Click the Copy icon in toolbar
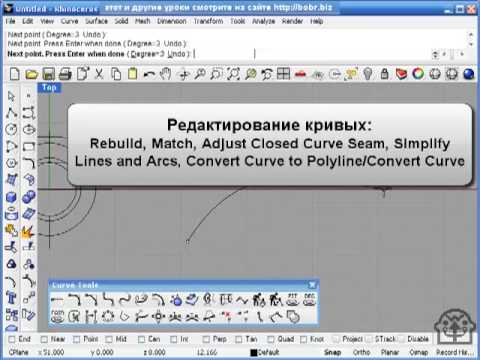480x360 pixels. click(116, 74)
